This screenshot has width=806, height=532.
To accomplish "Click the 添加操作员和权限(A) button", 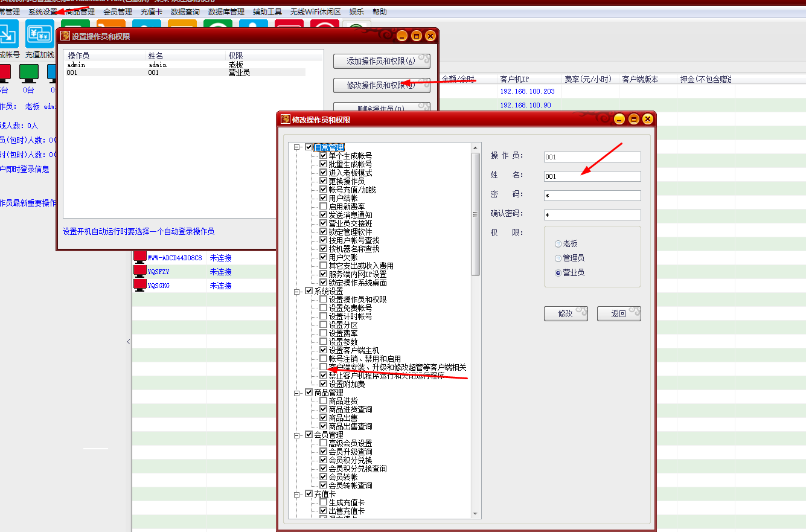I will 382,61.
